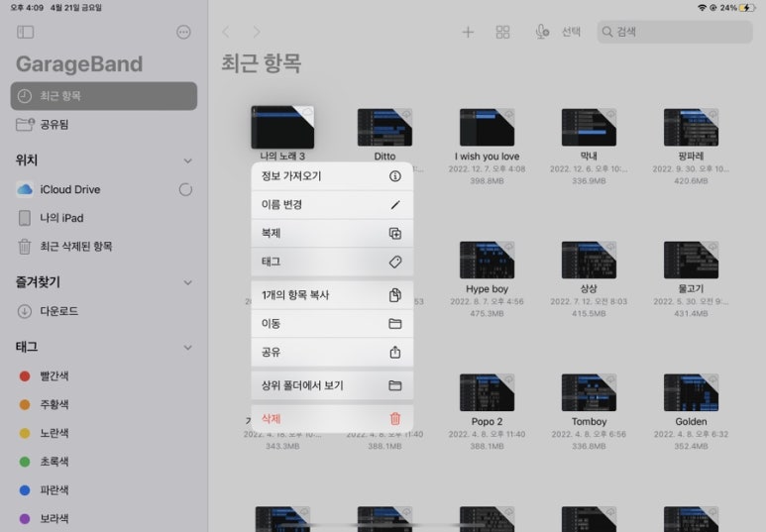
Task: Choose 상위 폴더에서 보기 menu entry
Action: point(332,385)
